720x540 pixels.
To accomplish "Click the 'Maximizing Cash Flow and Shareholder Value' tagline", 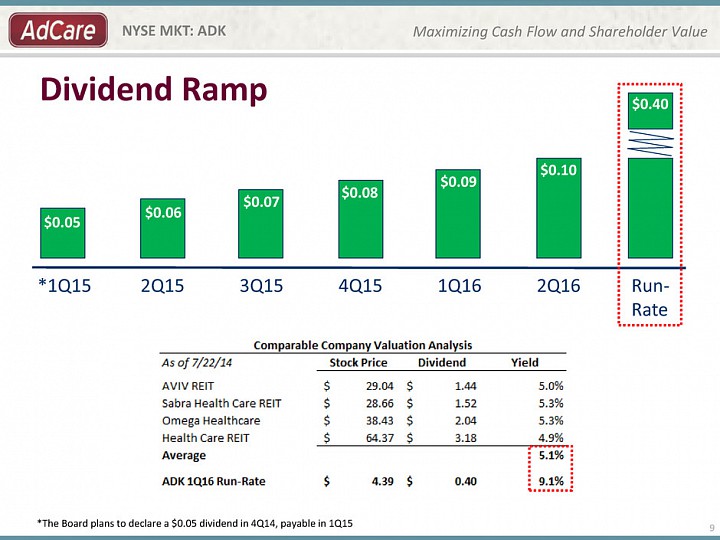I will [x=560, y=32].
